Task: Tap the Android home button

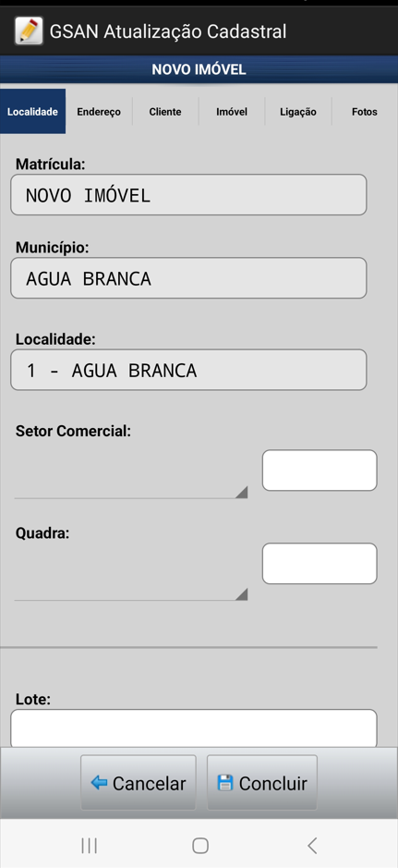Action: 200,845
